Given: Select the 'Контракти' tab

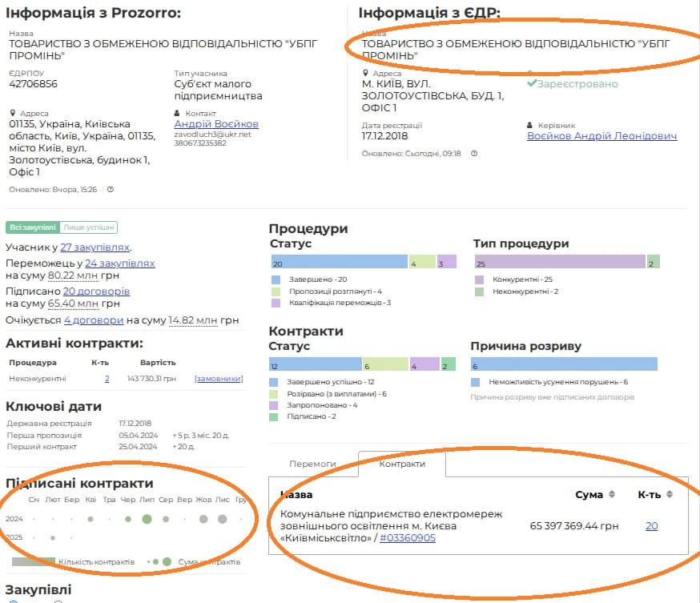Looking at the screenshot, I should click(401, 464).
